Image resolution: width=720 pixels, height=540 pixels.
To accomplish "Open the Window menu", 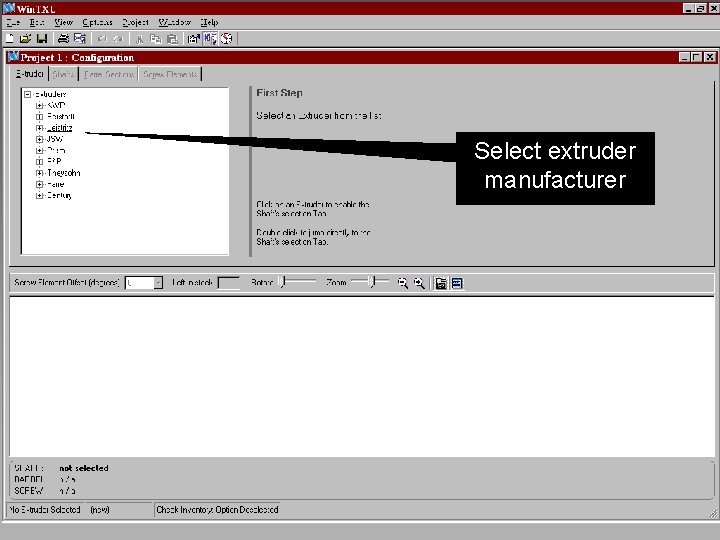I will pos(174,22).
